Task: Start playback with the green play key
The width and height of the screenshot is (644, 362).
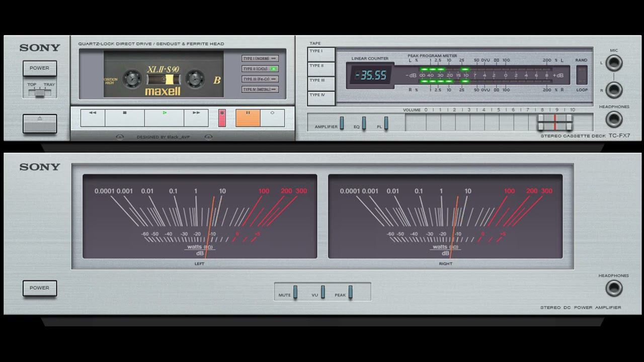Action: coord(164,118)
